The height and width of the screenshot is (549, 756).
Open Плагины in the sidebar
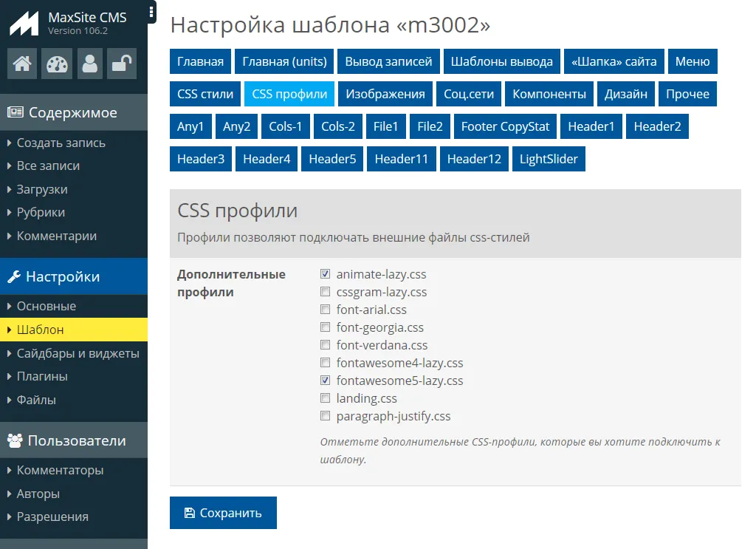click(42, 376)
